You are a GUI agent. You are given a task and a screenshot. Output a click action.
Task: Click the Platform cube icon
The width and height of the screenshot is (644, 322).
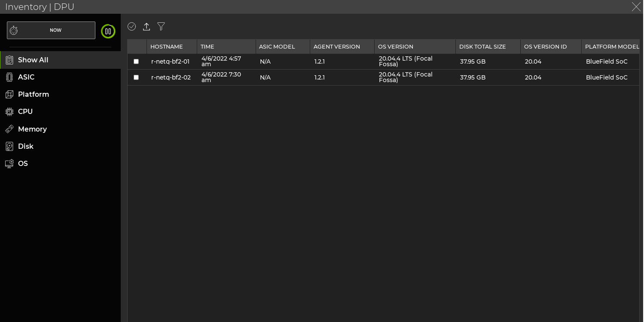click(9, 94)
